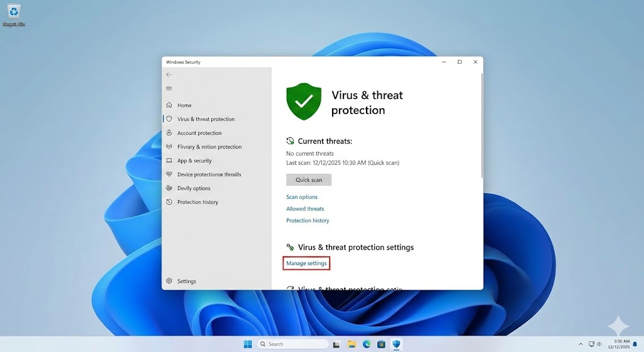
Task: Open Microsoft Store from the taskbar
Action: pos(381,344)
